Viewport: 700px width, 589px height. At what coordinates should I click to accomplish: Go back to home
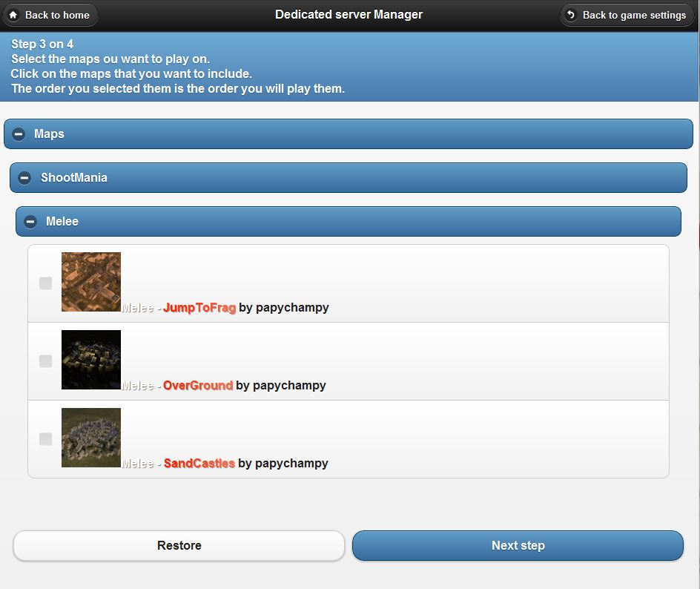(x=50, y=15)
